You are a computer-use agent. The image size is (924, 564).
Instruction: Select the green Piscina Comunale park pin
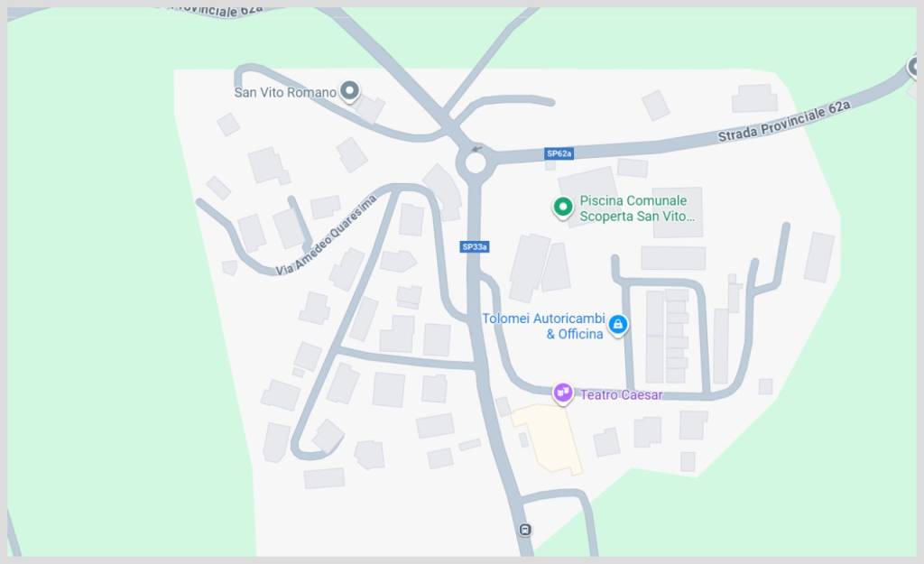(563, 208)
